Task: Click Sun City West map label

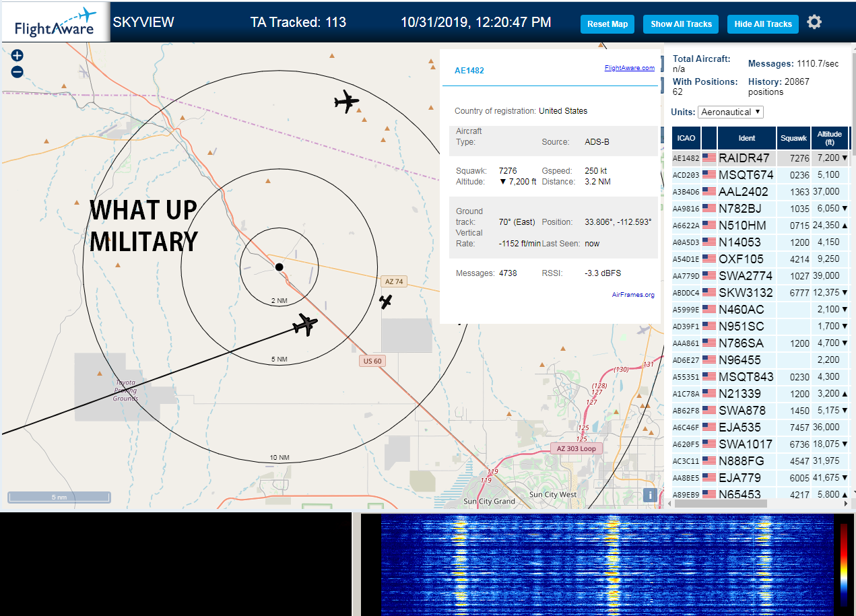Action: click(x=553, y=495)
